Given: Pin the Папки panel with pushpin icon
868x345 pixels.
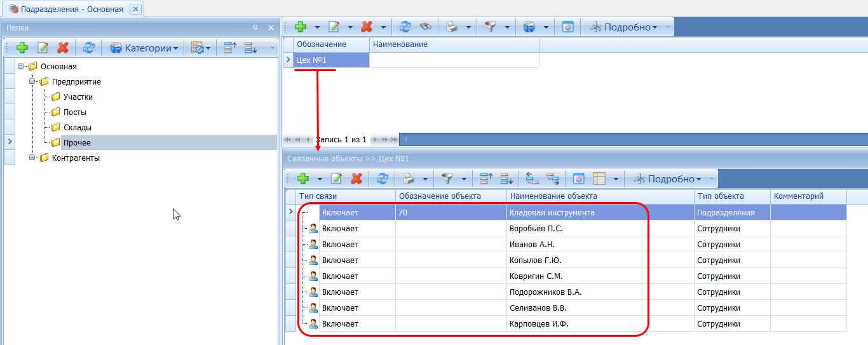Looking at the screenshot, I should coord(255,28).
